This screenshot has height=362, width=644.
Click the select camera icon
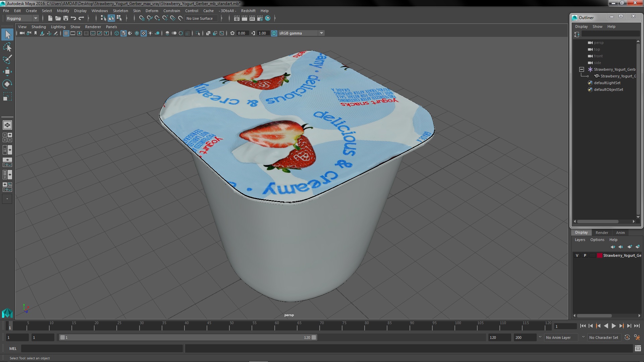click(22, 33)
